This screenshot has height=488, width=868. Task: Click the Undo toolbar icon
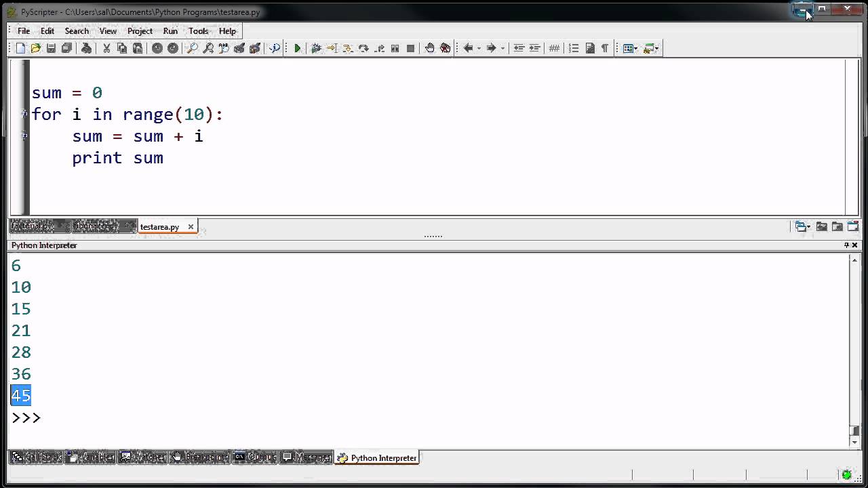156,48
